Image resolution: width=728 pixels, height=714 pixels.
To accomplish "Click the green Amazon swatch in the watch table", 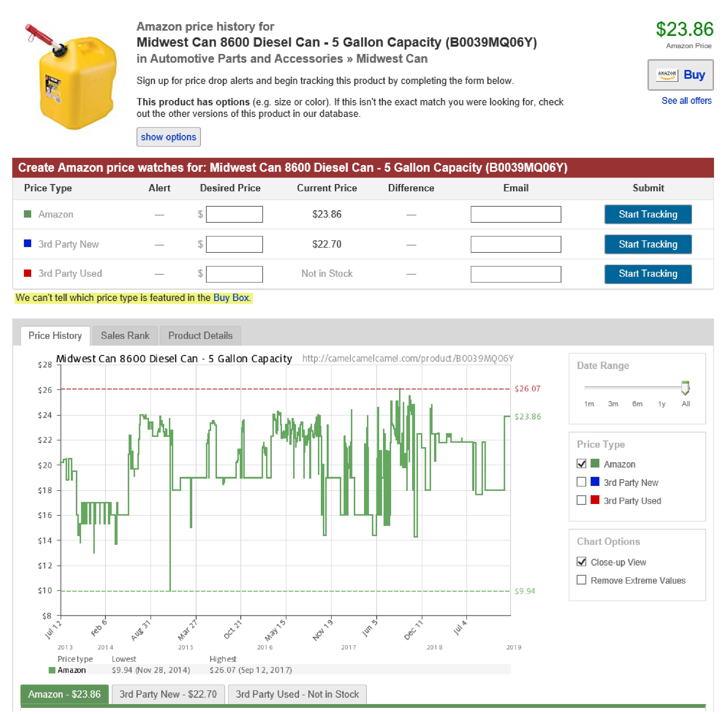I will (27, 214).
